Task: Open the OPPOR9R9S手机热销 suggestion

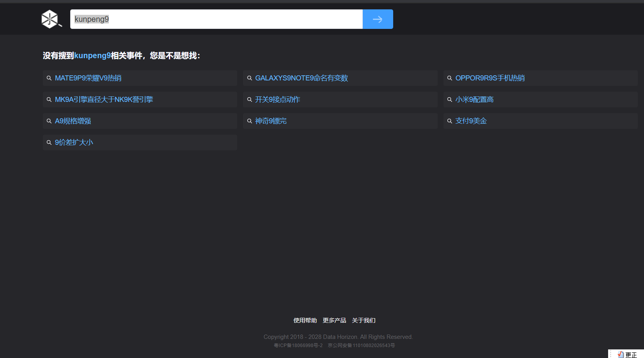Action: tap(540, 78)
